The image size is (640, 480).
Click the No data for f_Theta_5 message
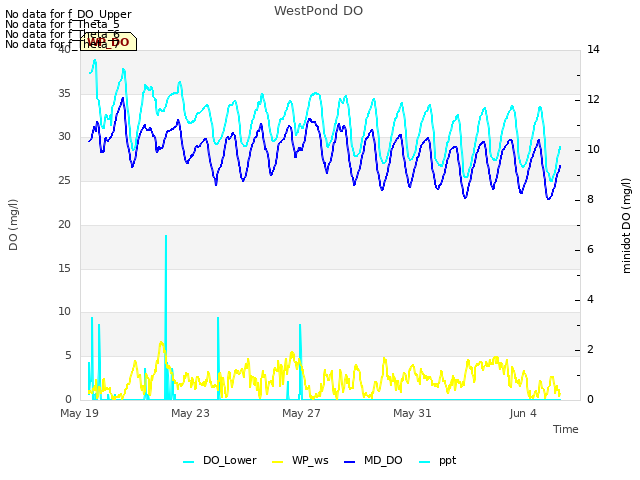[x=62, y=24]
